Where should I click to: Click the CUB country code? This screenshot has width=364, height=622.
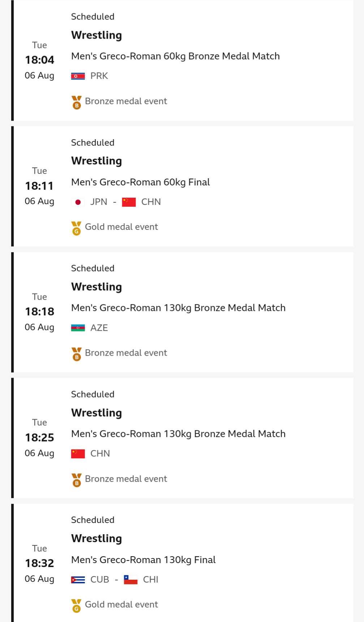pos(99,580)
